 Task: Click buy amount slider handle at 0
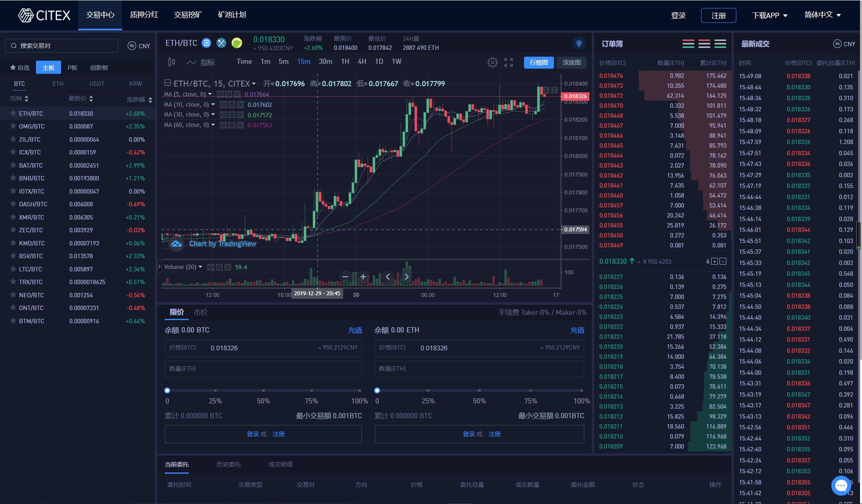pyautogui.click(x=167, y=390)
